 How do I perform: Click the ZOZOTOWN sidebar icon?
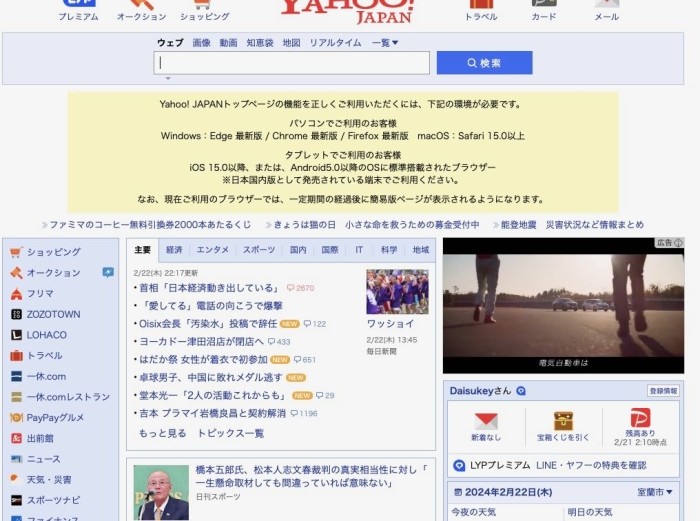pos(16,314)
